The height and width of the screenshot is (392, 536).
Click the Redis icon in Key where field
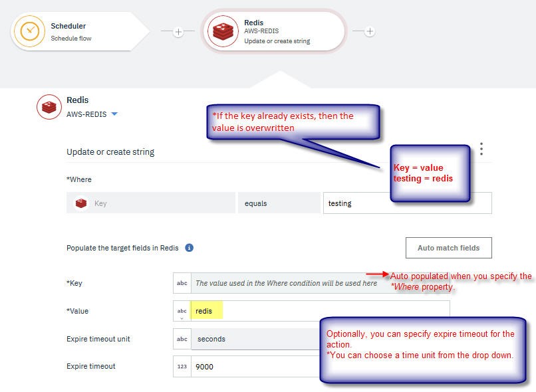pyautogui.click(x=81, y=203)
